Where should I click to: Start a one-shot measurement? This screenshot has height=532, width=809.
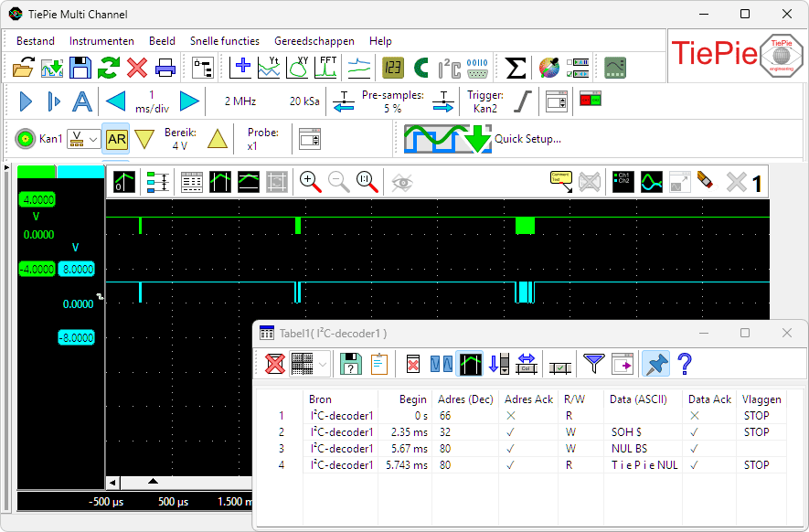click(54, 101)
